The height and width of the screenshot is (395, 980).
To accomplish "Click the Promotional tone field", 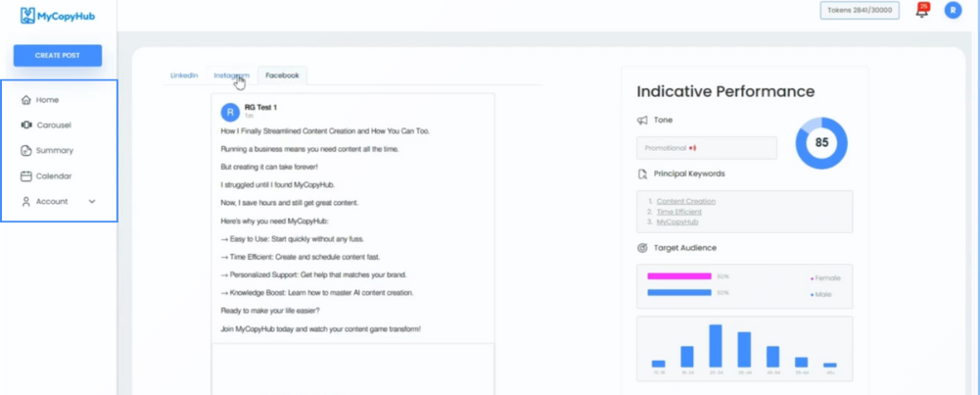I will [707, 148].
